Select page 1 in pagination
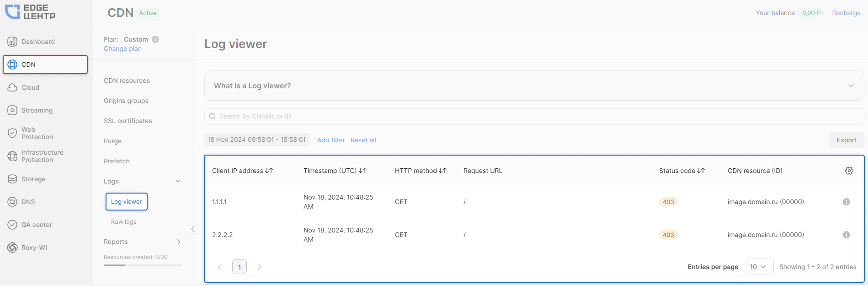 click(x=240, y=267)
